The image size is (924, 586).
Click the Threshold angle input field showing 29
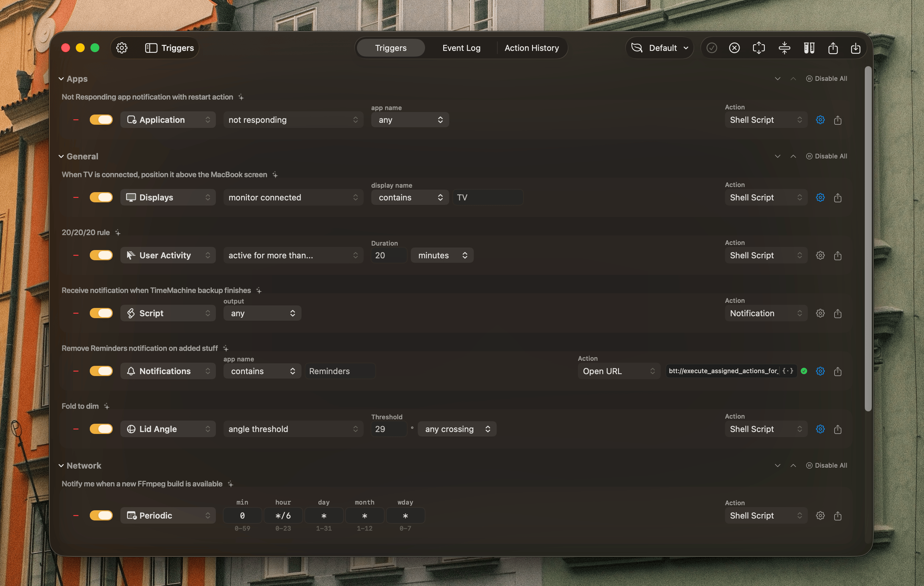point(388,429)
